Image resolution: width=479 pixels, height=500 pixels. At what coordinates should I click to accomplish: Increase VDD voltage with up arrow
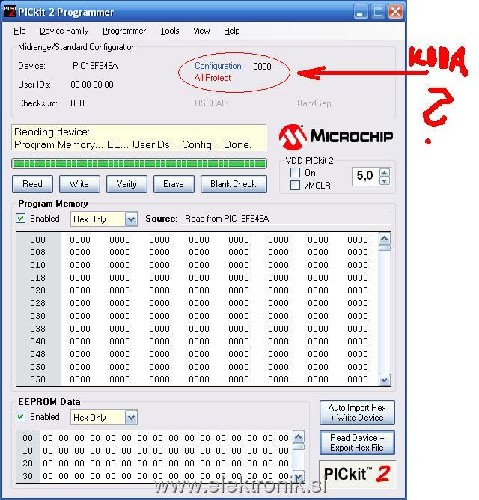[x=385, y=173]
